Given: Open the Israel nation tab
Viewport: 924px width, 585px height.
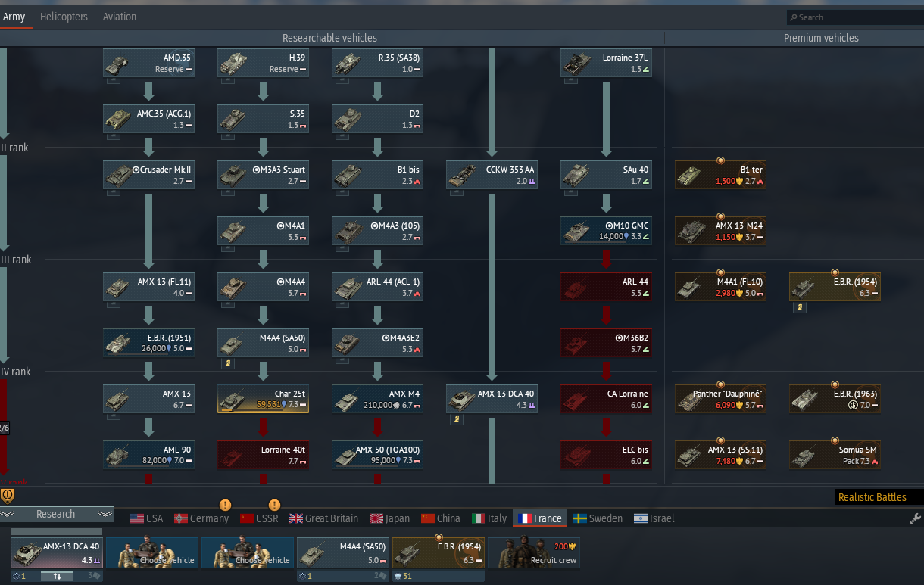Looking at the screenshot, I should 654,518.
